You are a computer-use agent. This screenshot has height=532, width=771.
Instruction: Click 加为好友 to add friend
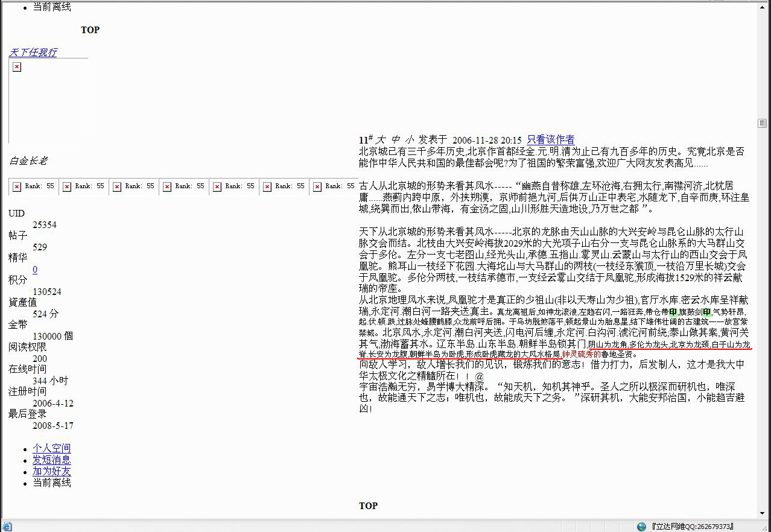coord(51,471)
